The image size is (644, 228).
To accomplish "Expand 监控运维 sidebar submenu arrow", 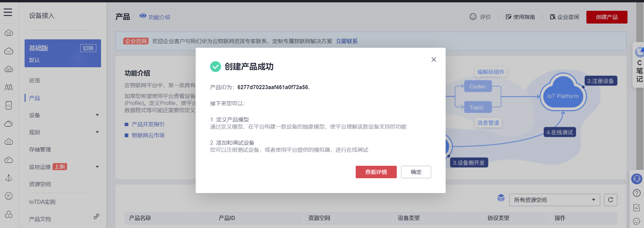I will pyautogui.click(x=97, y=167).
